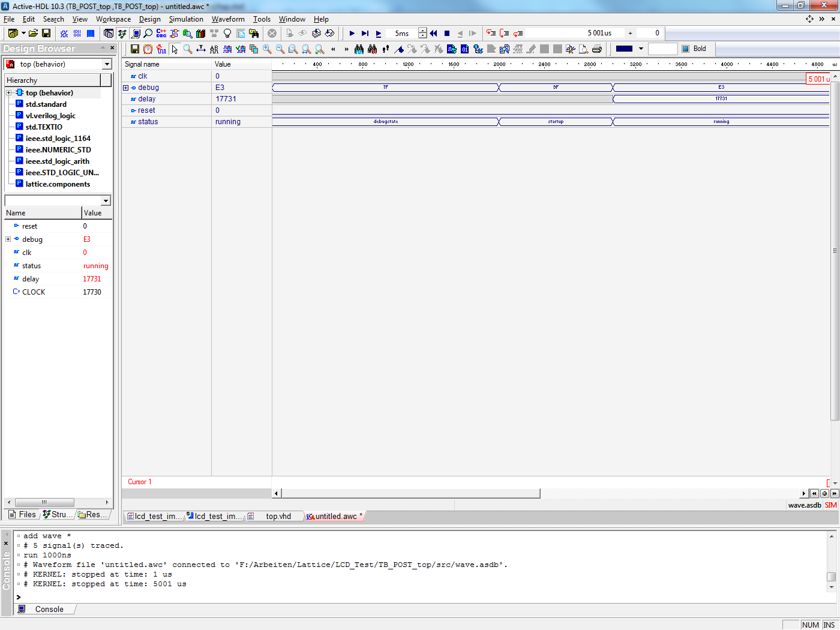Click the View Console window icon
Image resolution: width=840 pixels, height=630 pixels.
pyautogui.click(x=136, y=34)
